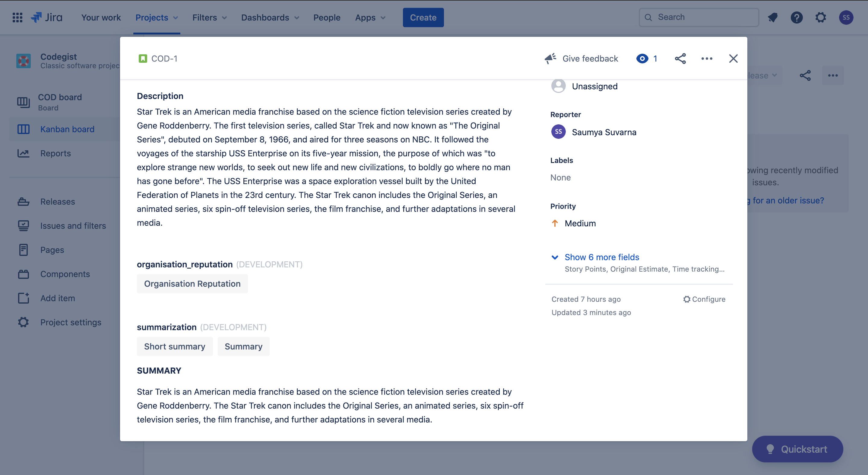Open the Filters dropdown menu
This screenshot has height=475, width=868.
coord(209,17)
